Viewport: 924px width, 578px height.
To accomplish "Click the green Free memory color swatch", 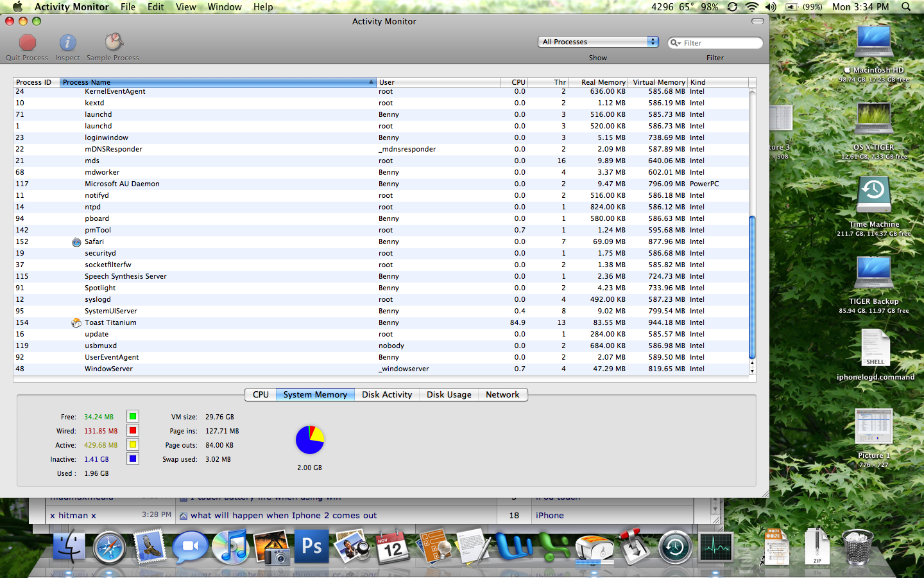I will pyautogui.click(x=133, y=416).
